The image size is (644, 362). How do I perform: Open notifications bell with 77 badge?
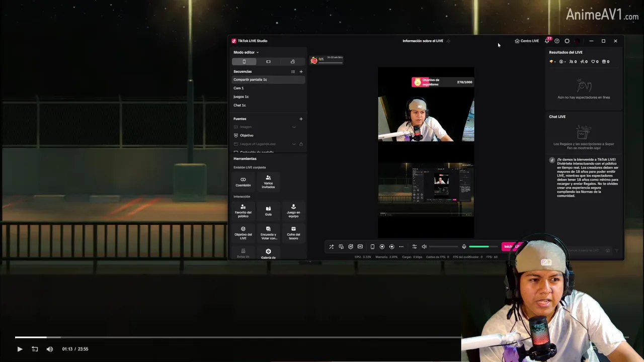coord(547,41)
